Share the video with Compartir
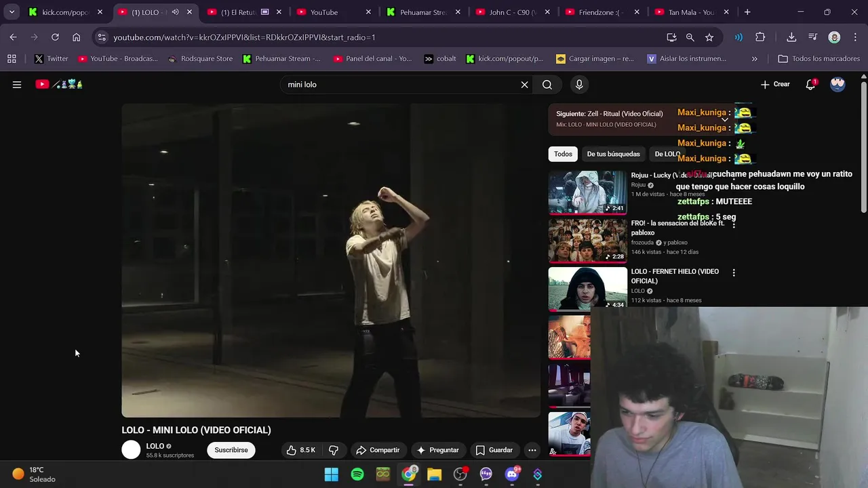 click(378, 450)
